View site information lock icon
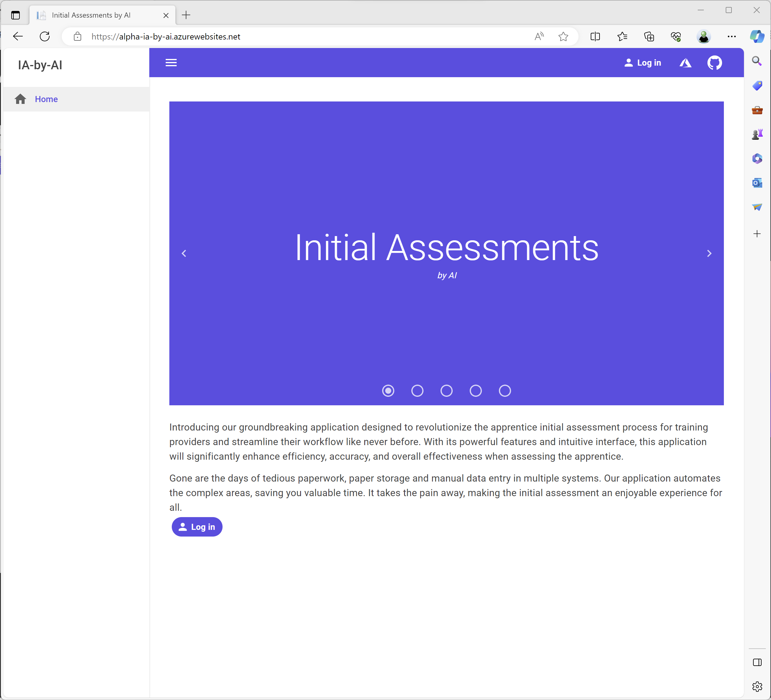The height and width of the screenshot is (700, 771). click(78, 36)
